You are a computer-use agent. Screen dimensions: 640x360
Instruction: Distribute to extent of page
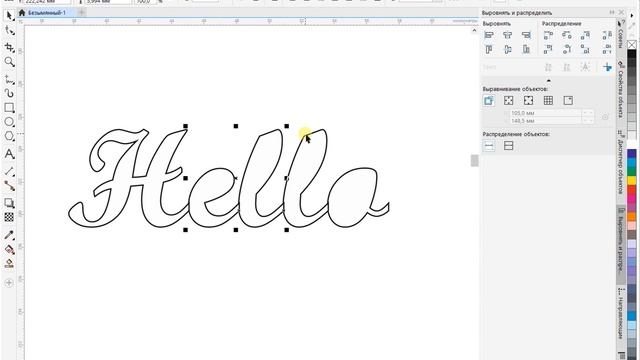point(509,146)
